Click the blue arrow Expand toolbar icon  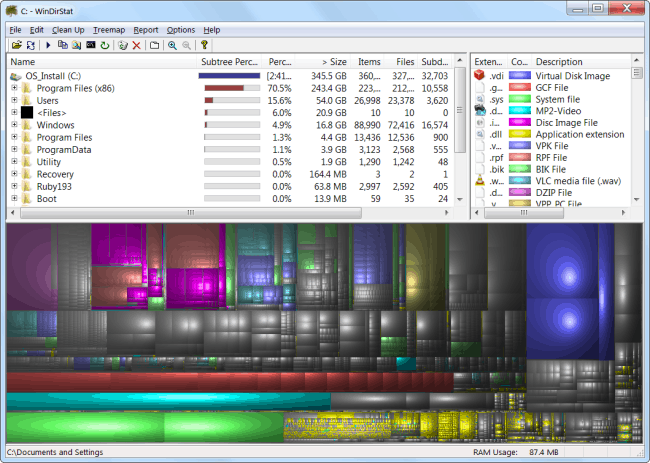tap(48, 45)
